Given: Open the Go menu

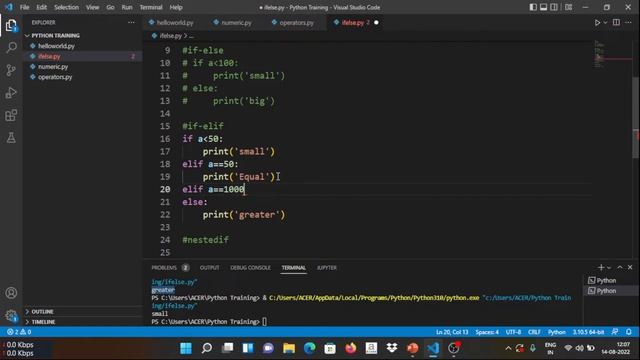Looking at the screenshot, I should [x=110, y=7].
